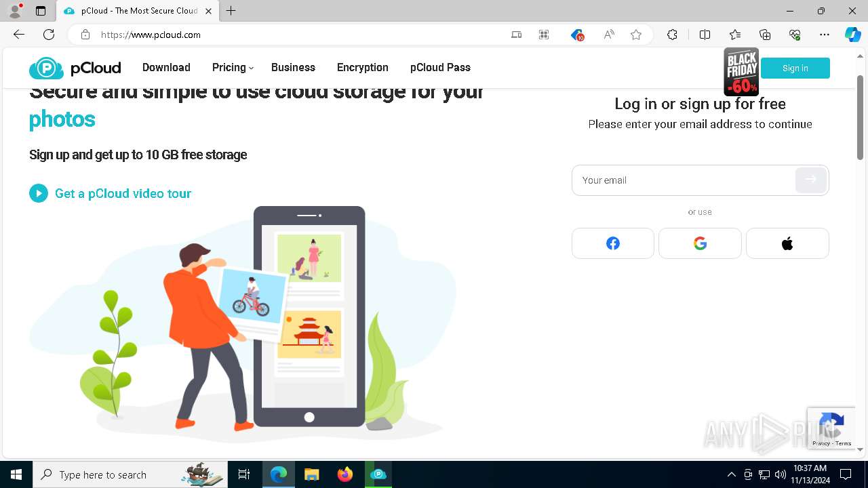
Task: Expand the Pricing dropdown menu
Action: (233, 67)
